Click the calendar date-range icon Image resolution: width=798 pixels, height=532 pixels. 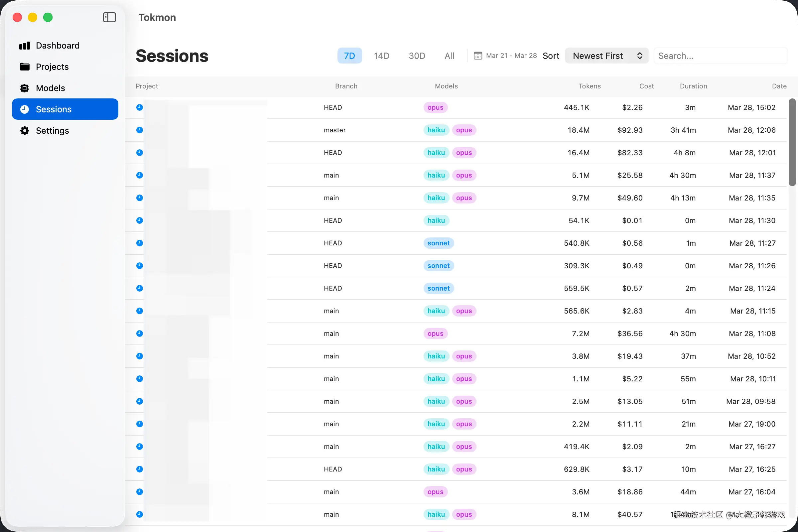[478, 56]
